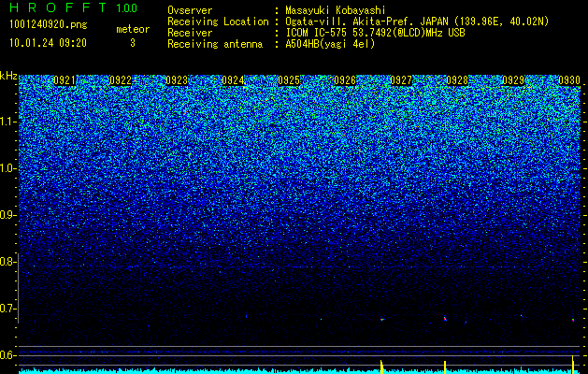Select the 0925 time marker
This screenshot has width=588, height=374.
289,80
